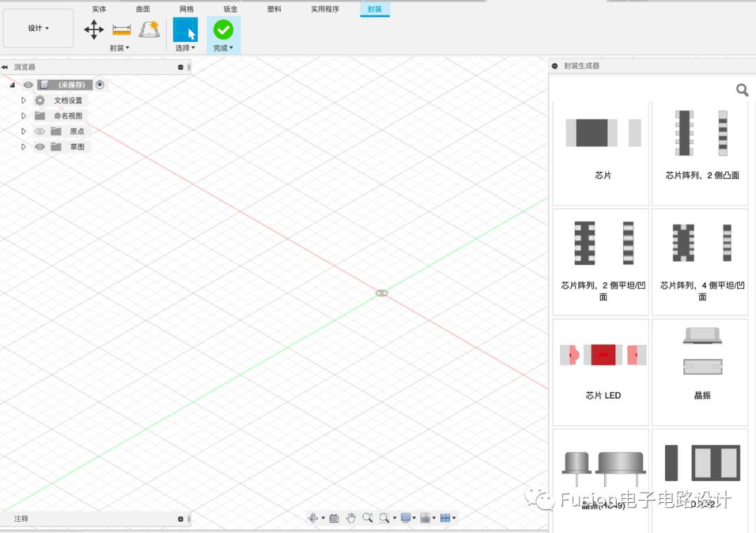Choose the 芯片阵列, 2 侧凸面 template
This screenshot has width=756, height=533.
pyautogui.click(x=700, y=153)
